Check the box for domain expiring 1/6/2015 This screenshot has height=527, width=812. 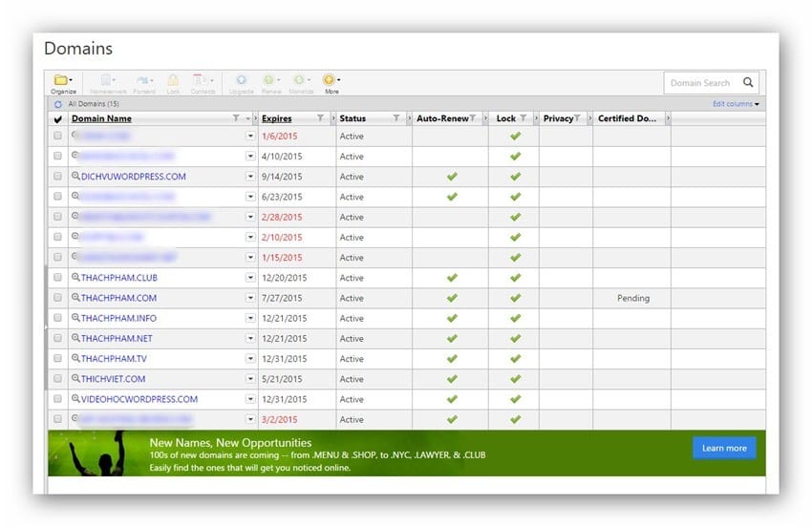tap(57, 136)
